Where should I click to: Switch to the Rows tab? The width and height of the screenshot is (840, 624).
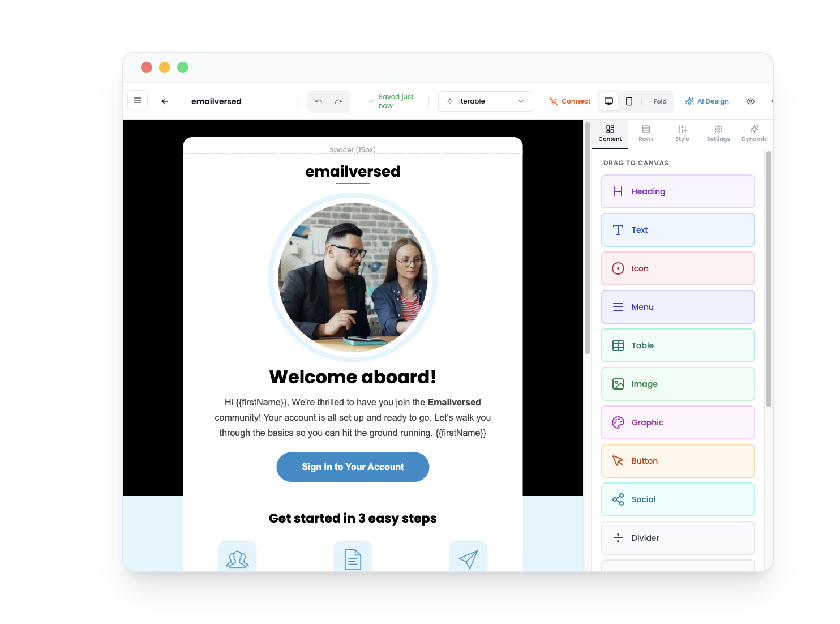(646, 134)
